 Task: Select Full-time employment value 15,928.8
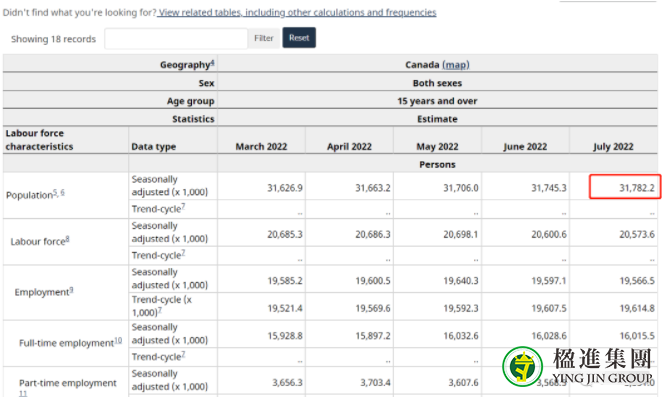pyautogui.click(x=285, y=336)
